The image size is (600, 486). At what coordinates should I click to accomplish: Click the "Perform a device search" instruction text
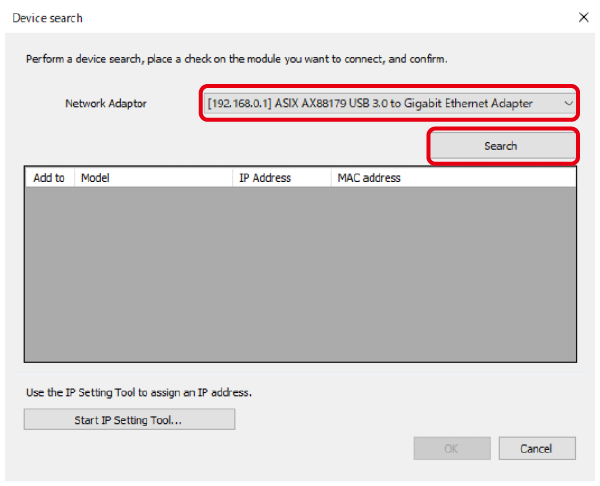tap(236, 59)
